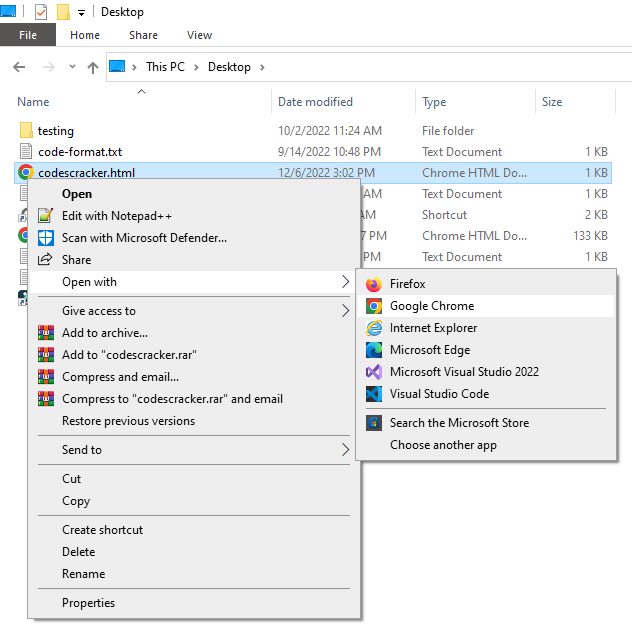Sort files by the Date modified column

point(315,102)
